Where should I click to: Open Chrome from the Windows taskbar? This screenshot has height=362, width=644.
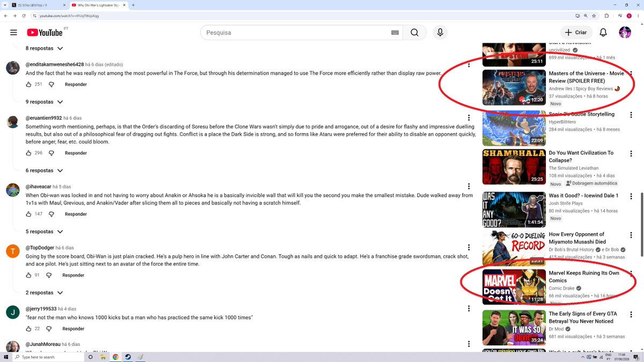[115, 357]
